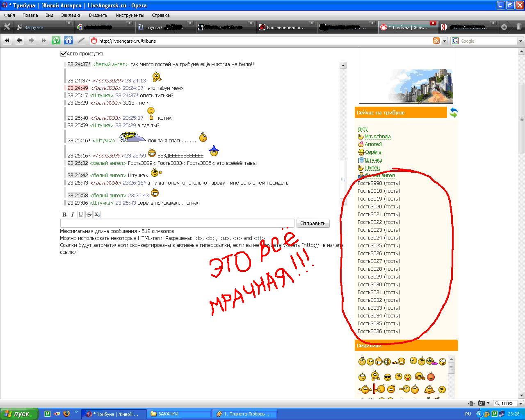Toggle strikethrough formatting button S
The image size is (525, 420).
[89, 215]
